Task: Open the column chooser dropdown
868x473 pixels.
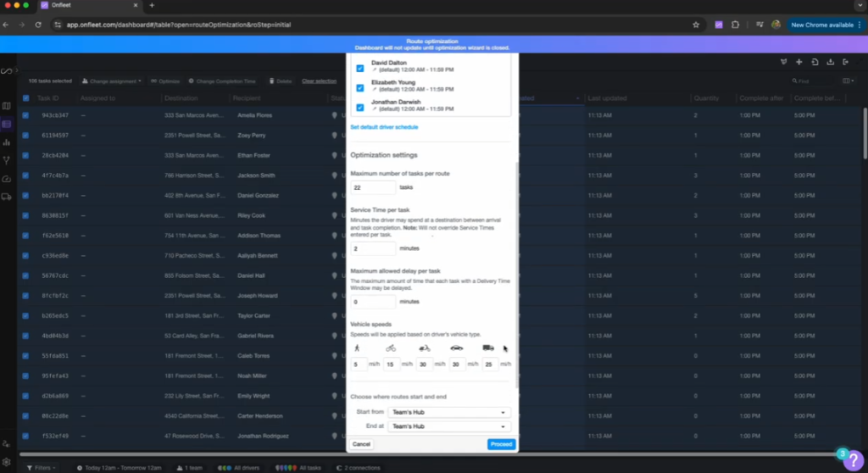Action: [848, 81]
